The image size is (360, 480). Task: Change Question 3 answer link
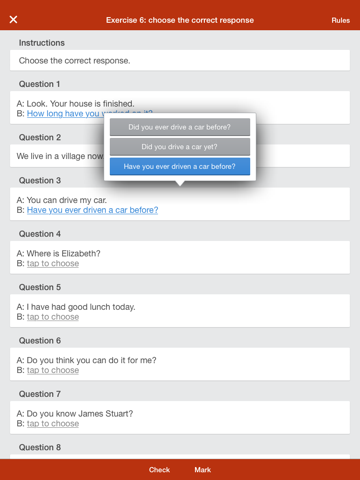point(92,210)
